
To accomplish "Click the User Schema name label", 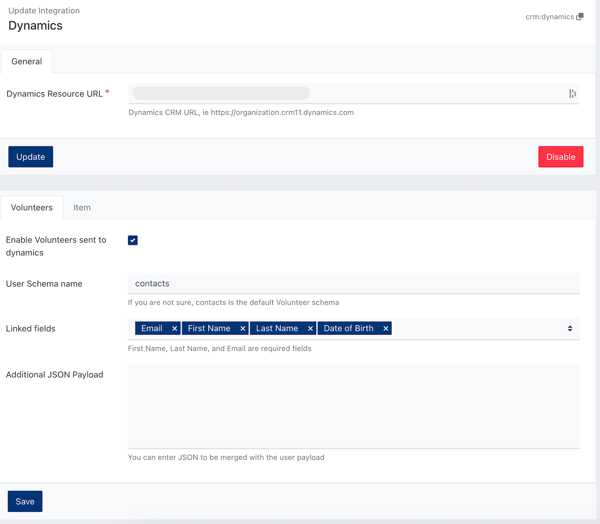I will point(44,284).
